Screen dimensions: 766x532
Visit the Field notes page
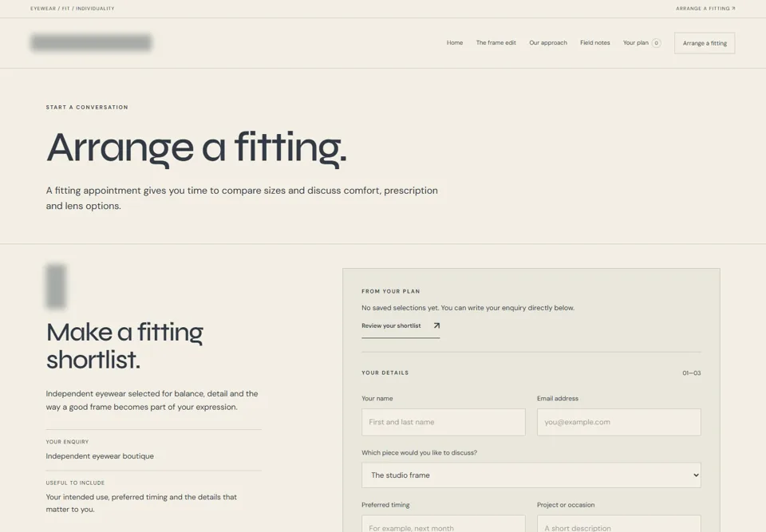click(595, 42)
